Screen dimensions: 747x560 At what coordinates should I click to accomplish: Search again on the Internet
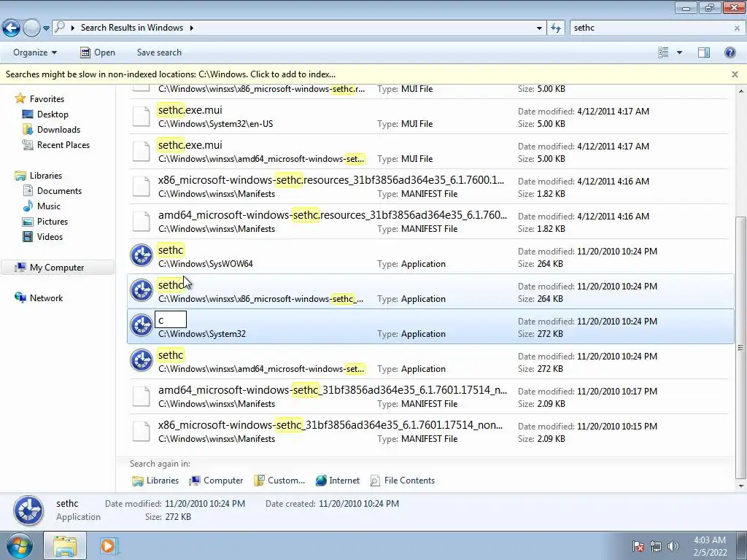[x=337, y=481]
